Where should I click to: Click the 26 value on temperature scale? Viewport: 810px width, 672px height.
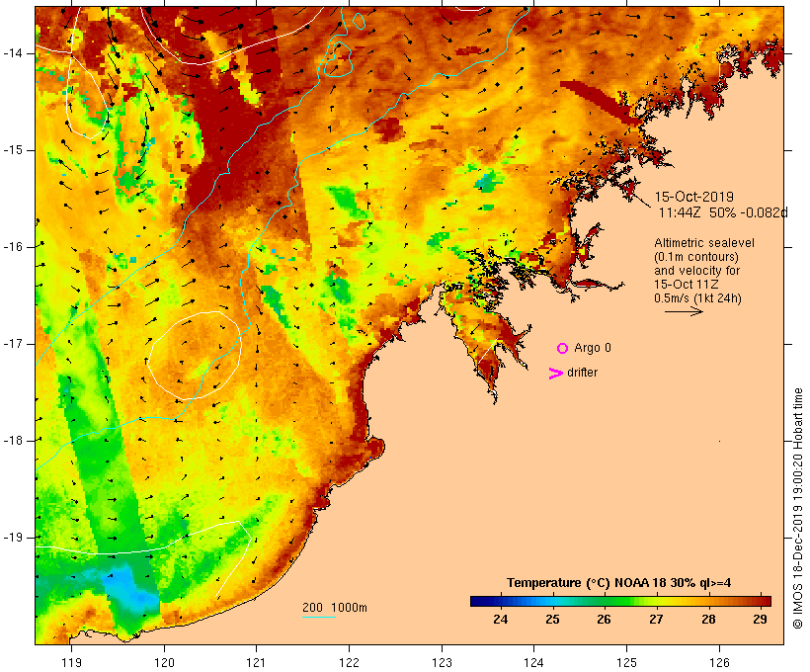(x=604, y=619)
